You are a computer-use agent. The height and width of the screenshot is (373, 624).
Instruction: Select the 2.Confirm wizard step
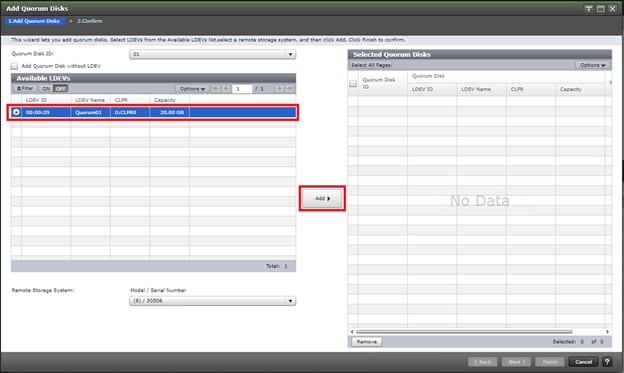(90, 21)
